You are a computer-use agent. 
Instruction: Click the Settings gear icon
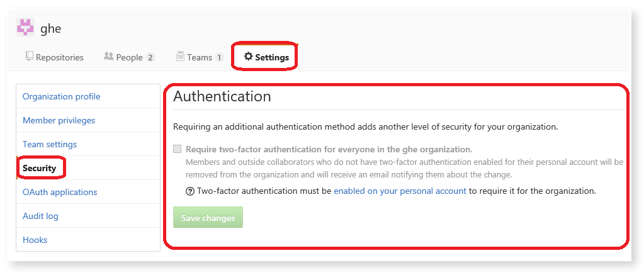(x=248, y=56)
